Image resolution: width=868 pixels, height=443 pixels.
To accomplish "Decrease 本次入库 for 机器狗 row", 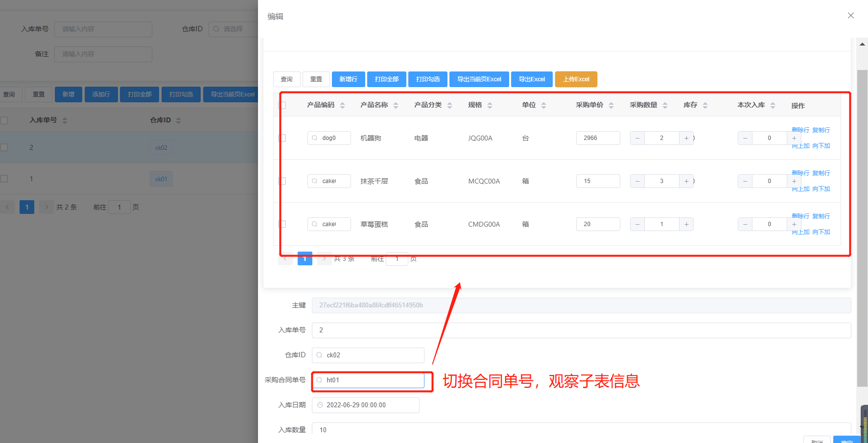I will click(x=745, y=138).
